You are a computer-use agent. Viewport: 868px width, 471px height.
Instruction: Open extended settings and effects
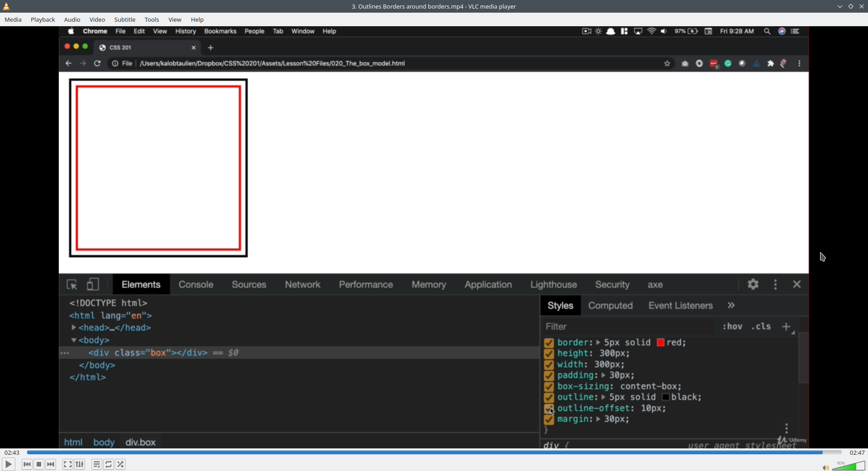pyautogui.click(x=80, y=464)
